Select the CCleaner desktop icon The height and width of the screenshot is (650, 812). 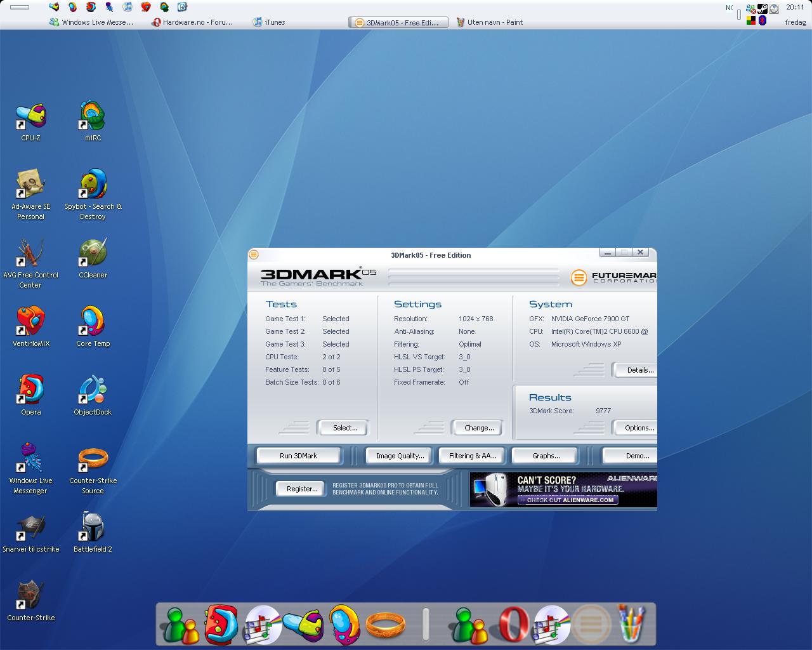[x=93, y=258]
